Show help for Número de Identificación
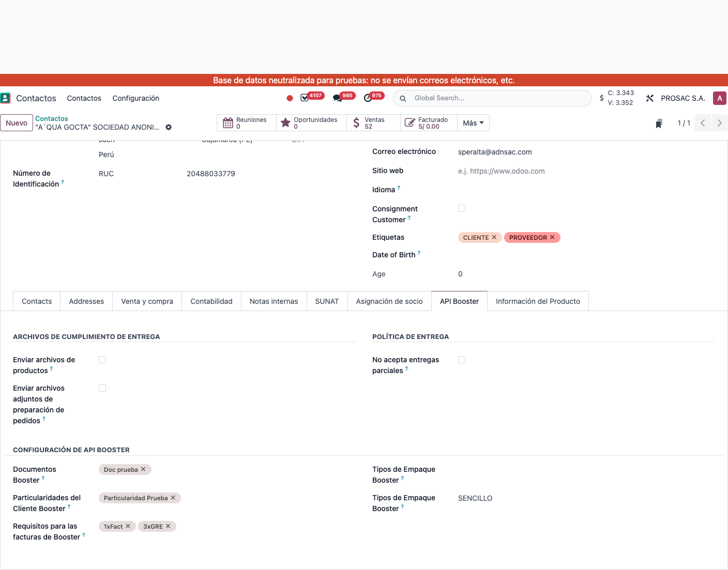This screenshot has width=728, height=570. 63,182
